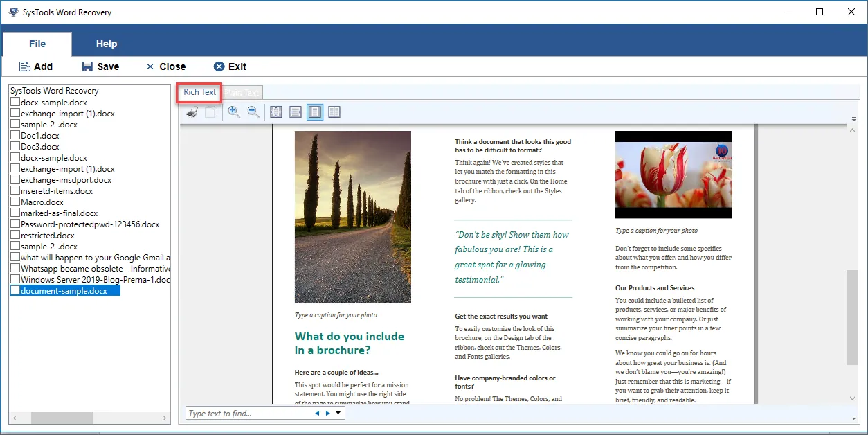Image resolution: width=868 pixels, height=435 pixels.
Task: Find next match with right arrow
Action: [x=328, y=414]
